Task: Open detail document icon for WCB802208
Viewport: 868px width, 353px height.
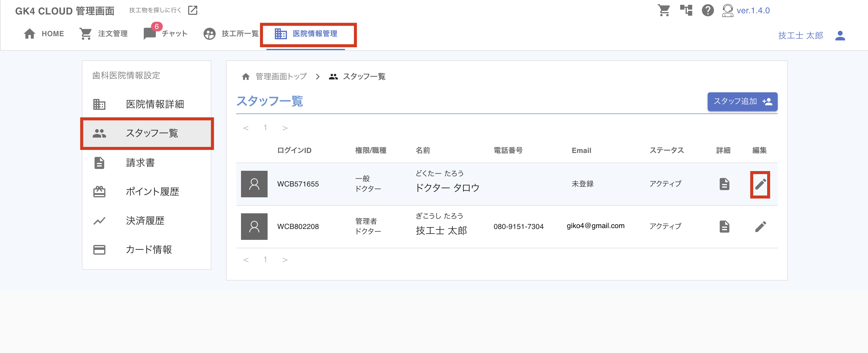Action: [x=724, y=227]
